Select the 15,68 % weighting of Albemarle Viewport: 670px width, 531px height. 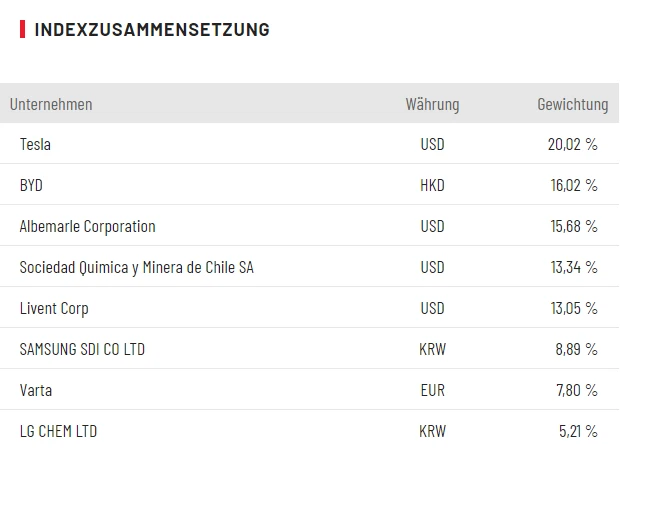pyautogui.click(x=573, y=226)
